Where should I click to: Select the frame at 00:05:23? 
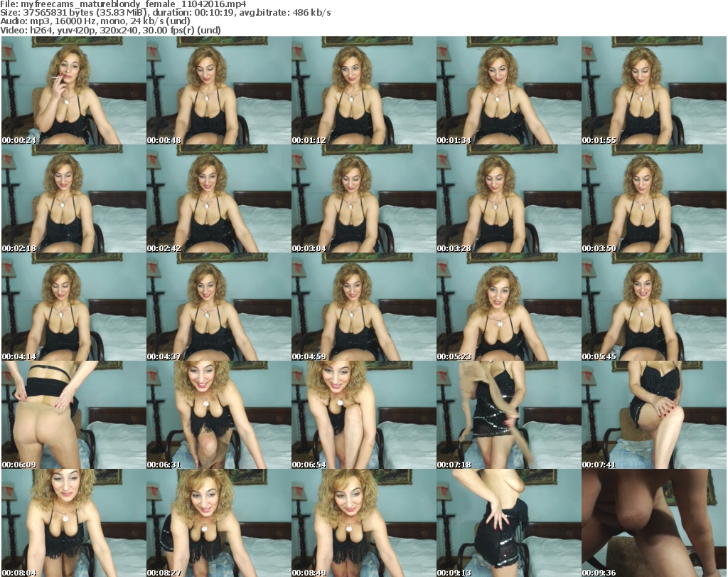tap(508, 307)
